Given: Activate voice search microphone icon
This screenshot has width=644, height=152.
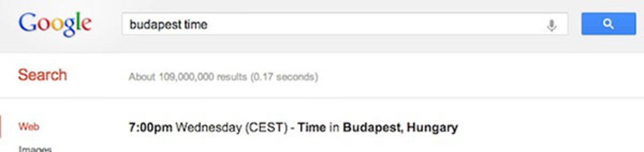Looking at the screenshot, I should point(551,25).
